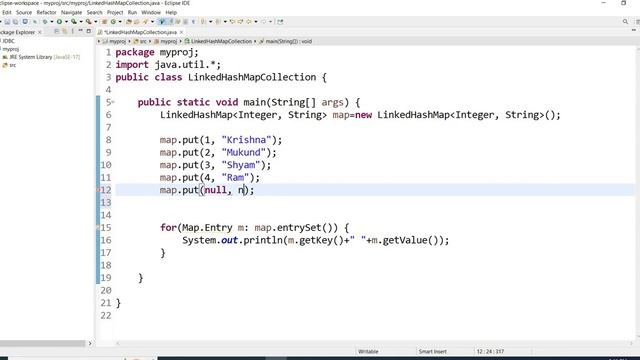Toggle Block Selection mode
Image resolution: width=640 pixels, height=360 pixels.
tap(186, 22)
